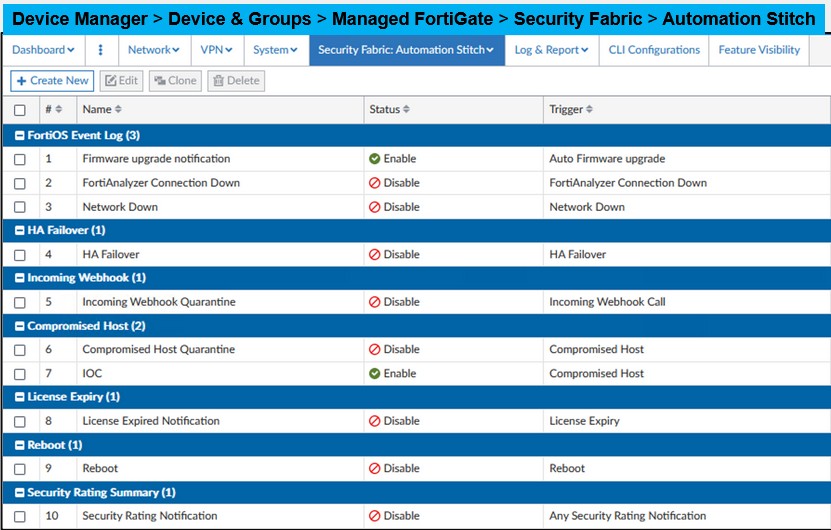
Task: Click the Firmware upgrade notification name
Action: [x=156, y=158]
